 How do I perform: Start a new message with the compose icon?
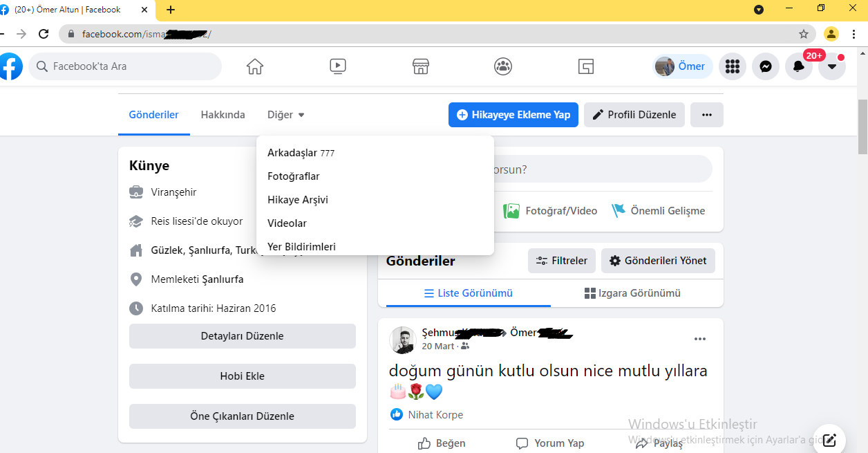pyautogui.click(x=830, y=439)
